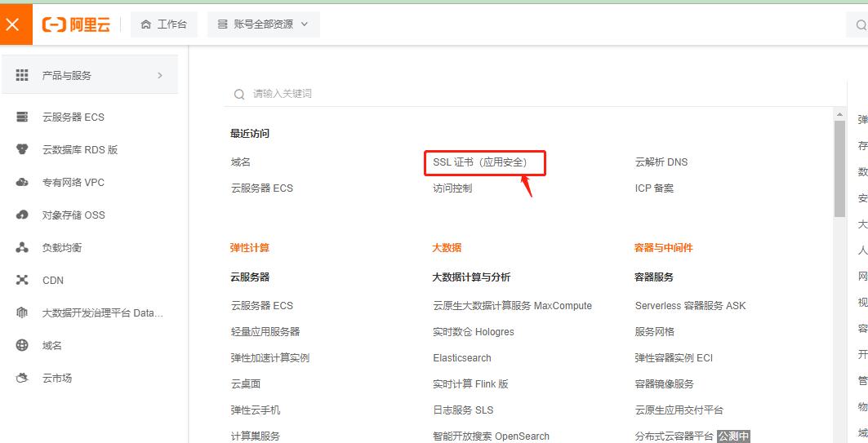This screenshot has width=868, height=443.
Task: Jump to the 弹性计算 category heading
Action: (250, 248)
